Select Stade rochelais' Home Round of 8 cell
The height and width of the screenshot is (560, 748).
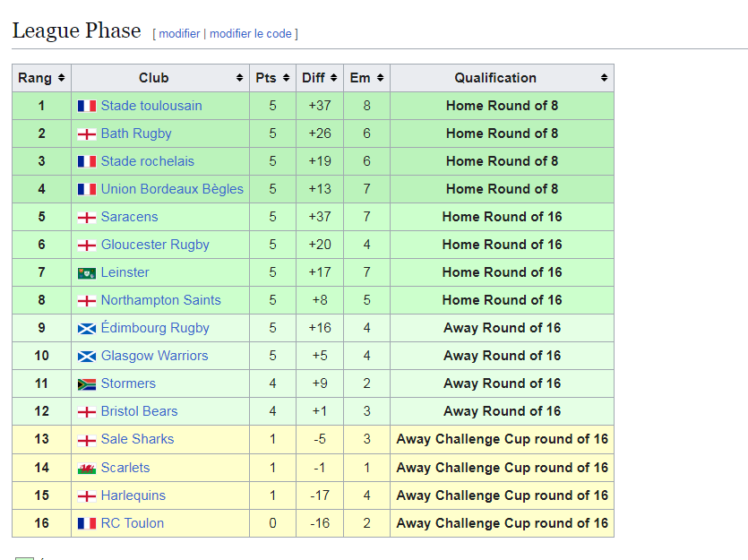[x=502, y=161]
